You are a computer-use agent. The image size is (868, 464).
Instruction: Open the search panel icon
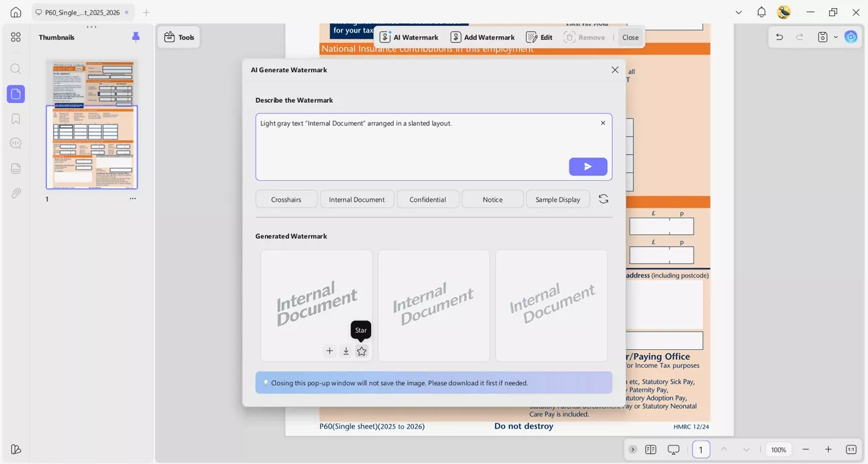pos(16,69)
